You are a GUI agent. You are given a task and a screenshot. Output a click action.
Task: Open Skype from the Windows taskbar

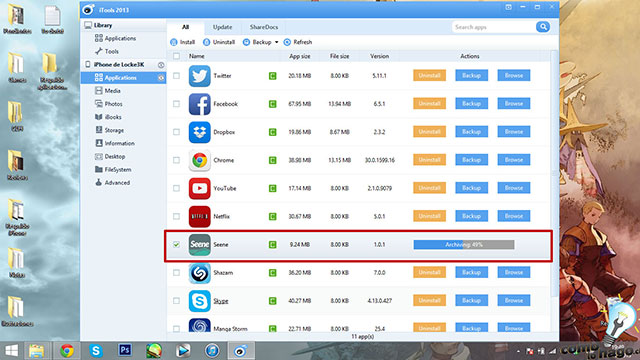pyautogui.click(x=96, y=351)
